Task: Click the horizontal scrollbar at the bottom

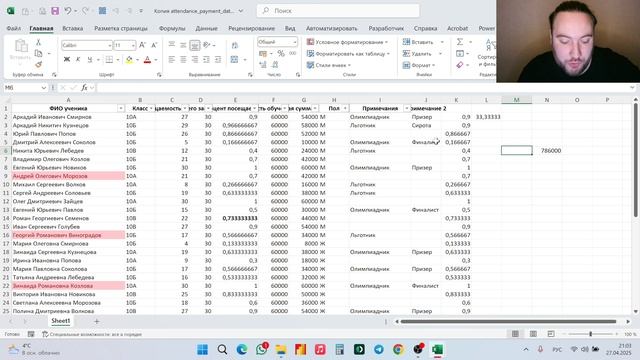Action: tap(508, 322)
